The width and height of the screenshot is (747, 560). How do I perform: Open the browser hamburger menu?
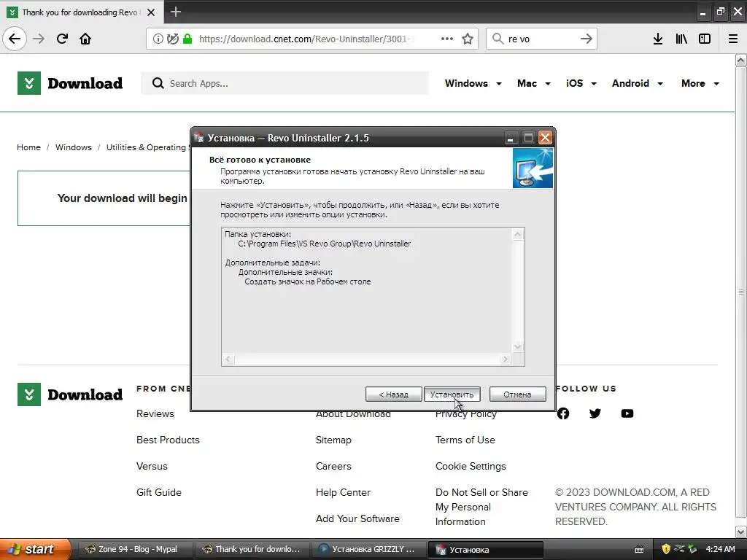tap(733, 39)
